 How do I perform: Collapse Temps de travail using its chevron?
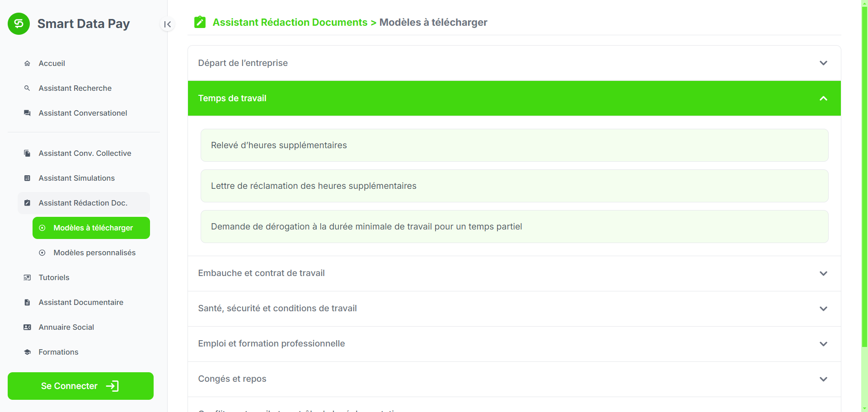click(x=823, y=98)
